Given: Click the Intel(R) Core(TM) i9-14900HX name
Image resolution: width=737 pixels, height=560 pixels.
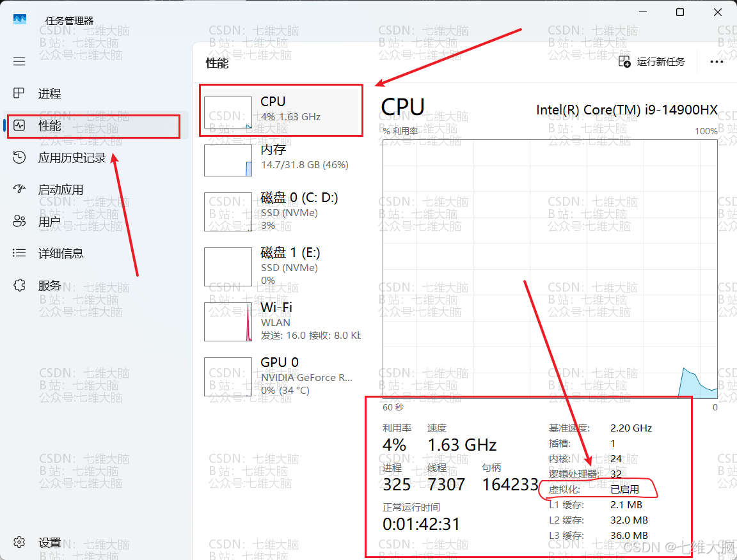Looking at the screenshot, I should coord(626,109).
